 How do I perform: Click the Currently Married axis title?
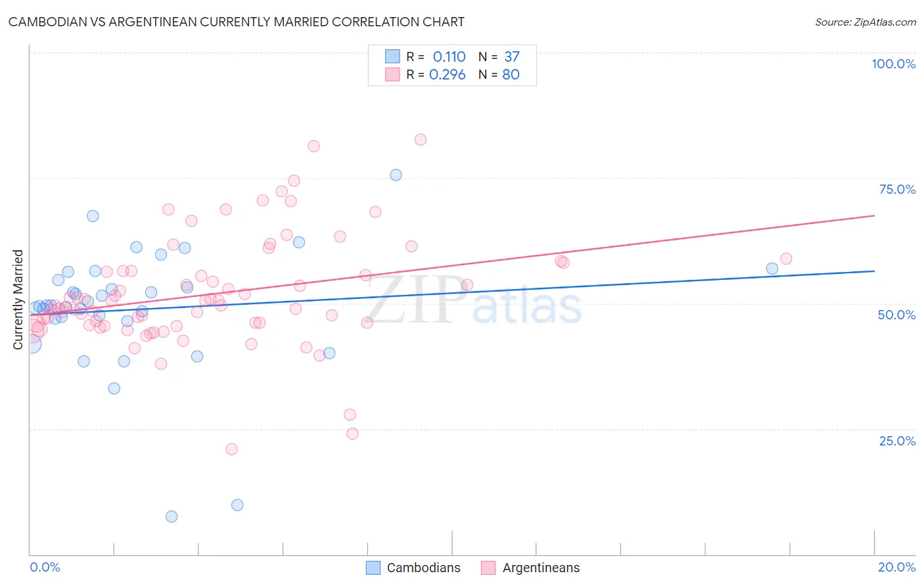[x=18, y=300]
